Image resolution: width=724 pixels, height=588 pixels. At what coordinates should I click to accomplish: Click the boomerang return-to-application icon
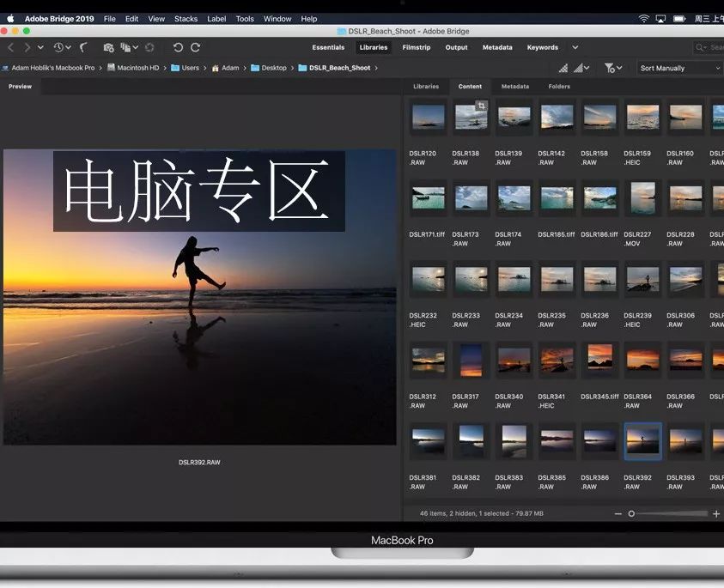point(83,47)
